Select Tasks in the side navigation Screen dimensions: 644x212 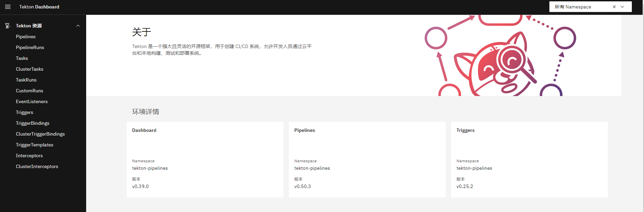click(x=22, y=58)
